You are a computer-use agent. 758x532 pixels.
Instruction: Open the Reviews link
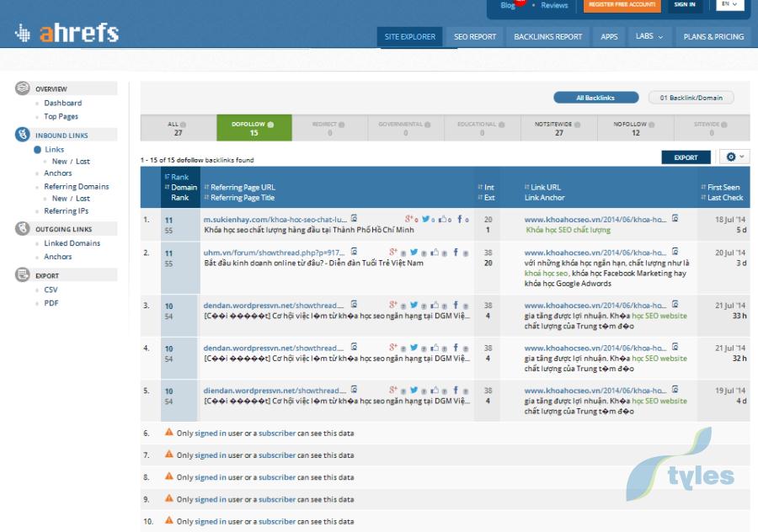point(554,5)
